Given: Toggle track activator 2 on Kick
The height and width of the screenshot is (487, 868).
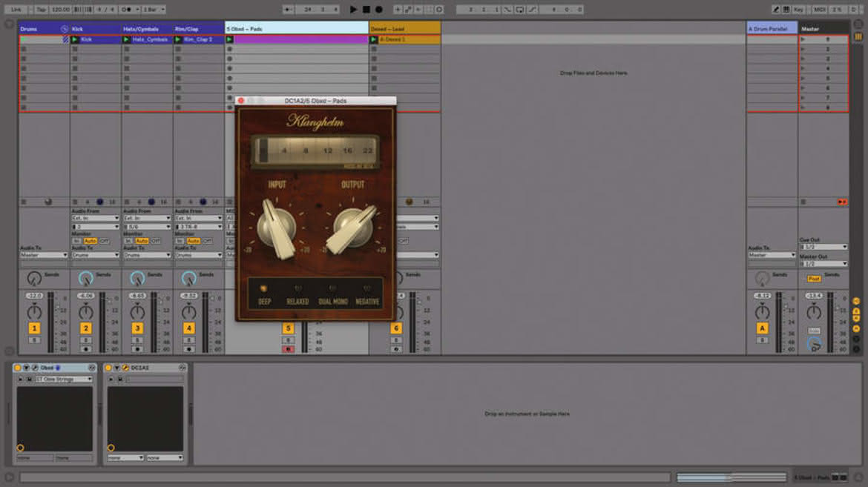Looking at the screenshot, I should tap(86, 328).
